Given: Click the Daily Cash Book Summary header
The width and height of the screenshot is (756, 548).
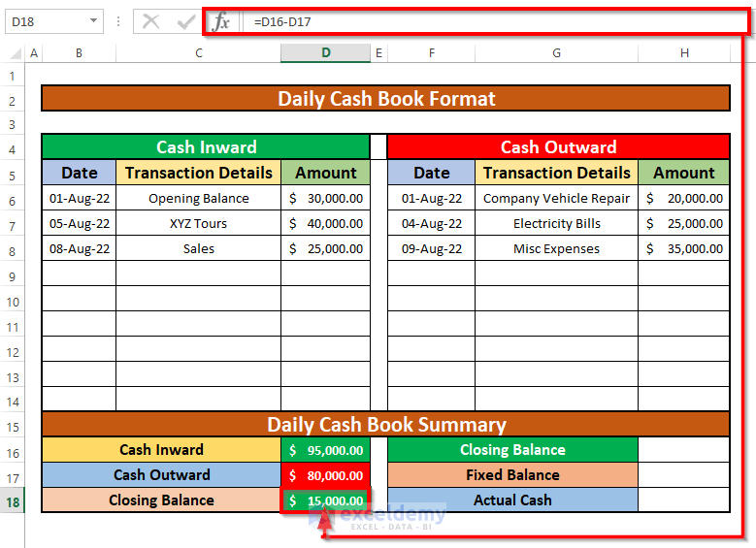Looking at the screenshot, I should pos(385,425).
